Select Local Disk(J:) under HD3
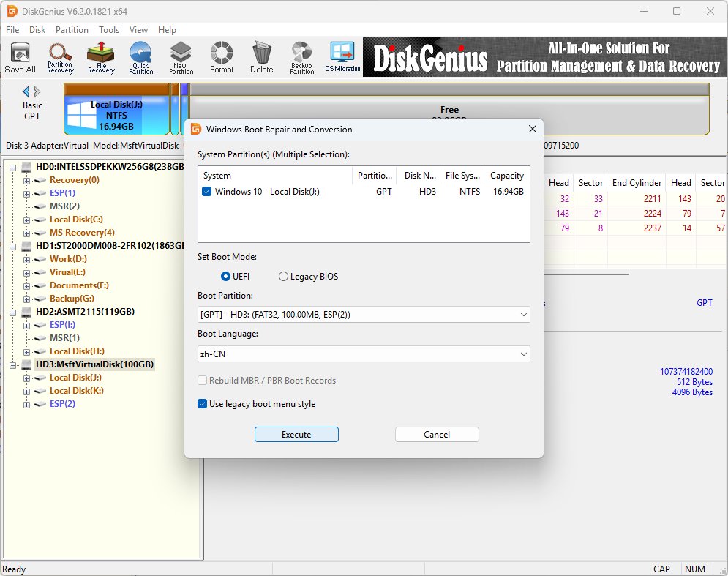 (75, 378)
